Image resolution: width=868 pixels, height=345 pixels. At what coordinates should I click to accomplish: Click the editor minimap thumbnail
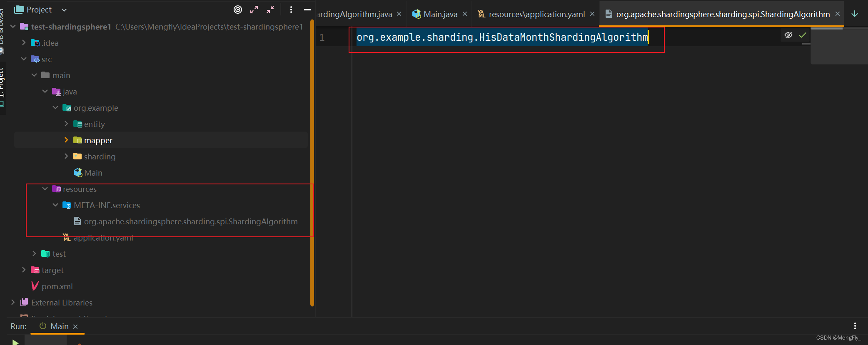839,46
